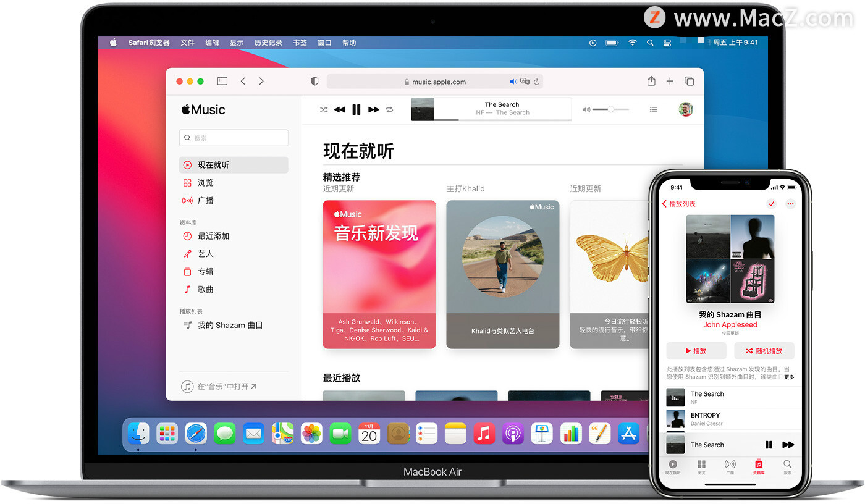Viewport: 865px width, 504px height.
Task: Open Keynote from the Dock
Action: [542, 433]
